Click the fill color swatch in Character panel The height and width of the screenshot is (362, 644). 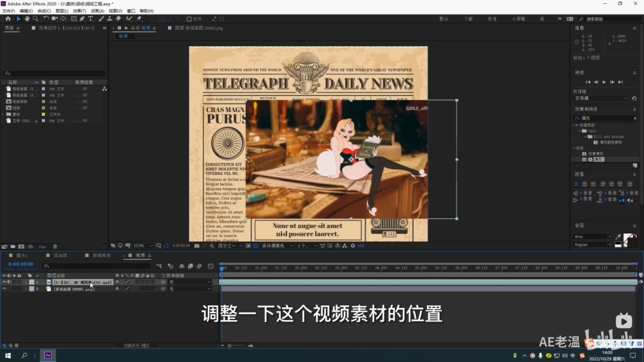(627, 238)
